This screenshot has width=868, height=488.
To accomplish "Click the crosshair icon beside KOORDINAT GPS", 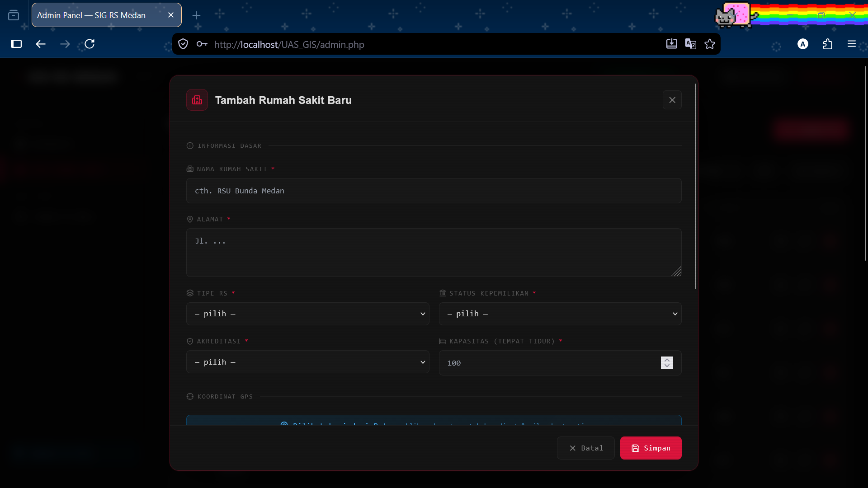I will pos(190,396).
